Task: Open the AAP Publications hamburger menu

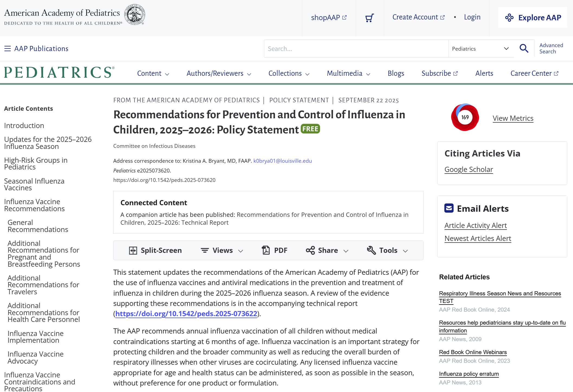Action: (8, 48)
